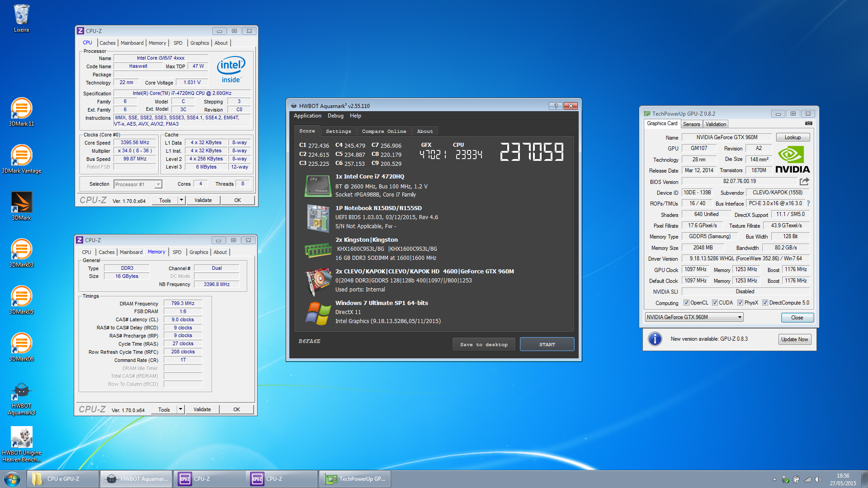868x488 pixels.
Task: Click the Tools button in top CPU-Z
Action: click(165, 200)
